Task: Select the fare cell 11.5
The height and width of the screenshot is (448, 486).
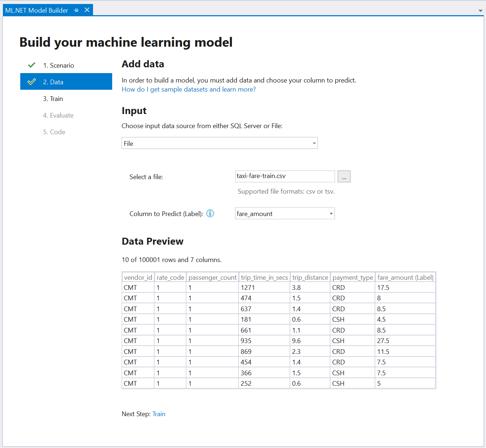Action: point(405,352)
